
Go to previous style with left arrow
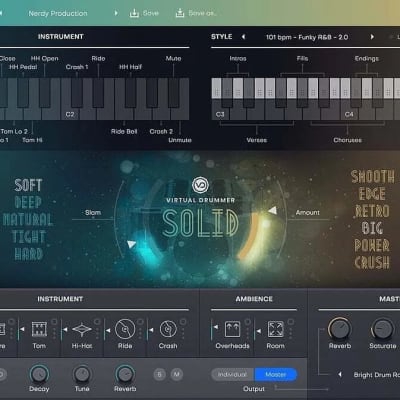click(243, 37)
